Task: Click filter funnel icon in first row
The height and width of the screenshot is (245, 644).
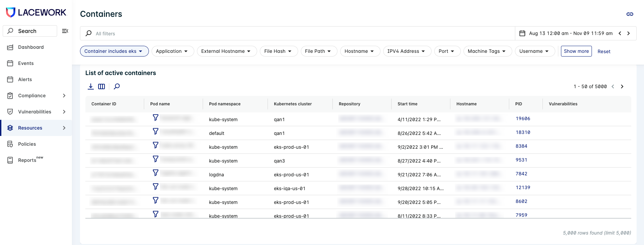Action: (x=155, y=117)
